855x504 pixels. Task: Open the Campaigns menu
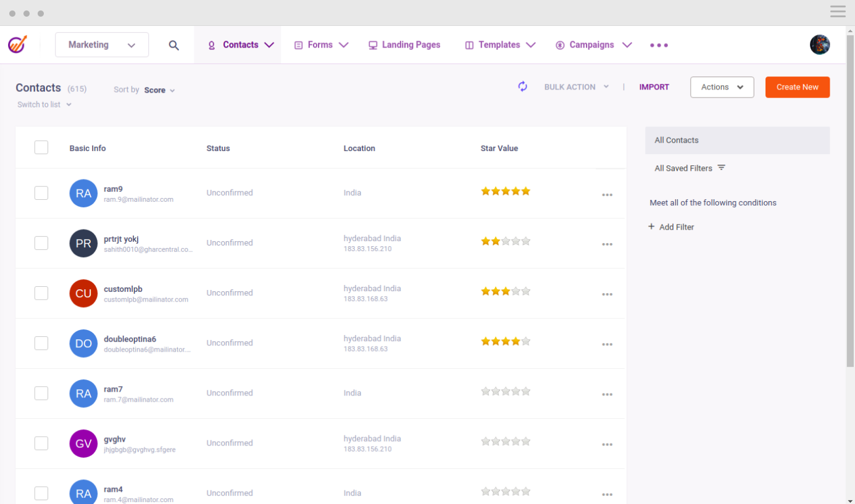pyautogui.click(x=593, y=45)
